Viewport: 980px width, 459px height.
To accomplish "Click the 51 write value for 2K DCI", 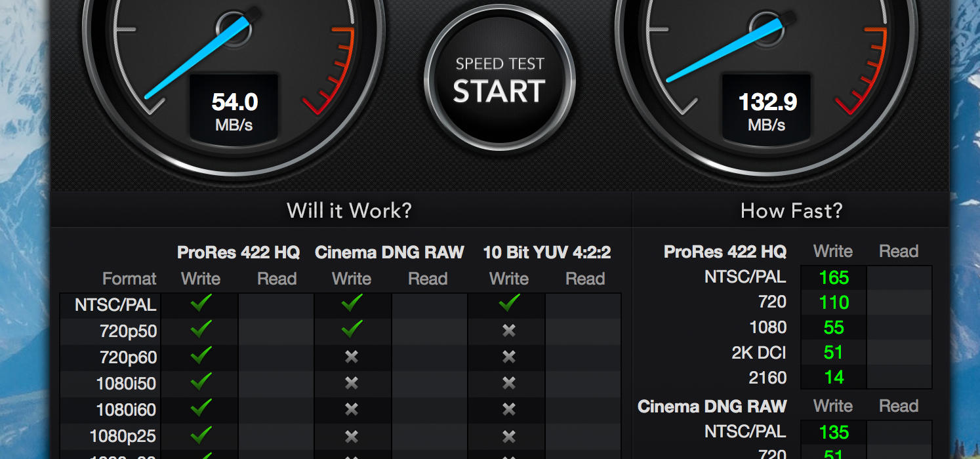I will point(834,353).
